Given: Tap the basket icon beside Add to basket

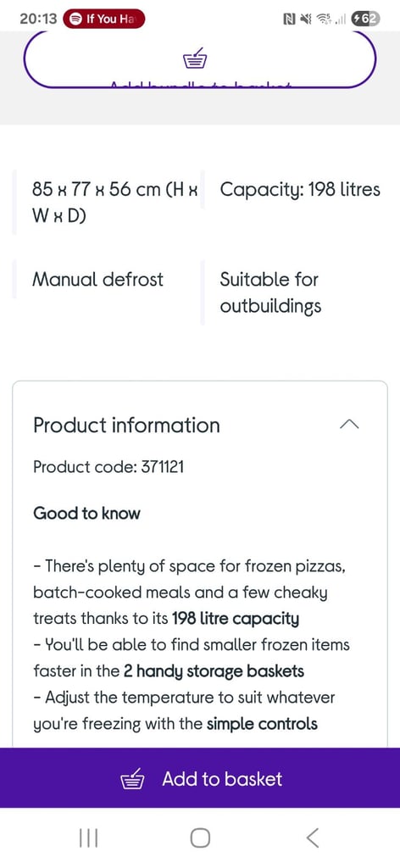Looking at the screenshot, I should coord(132,779).
